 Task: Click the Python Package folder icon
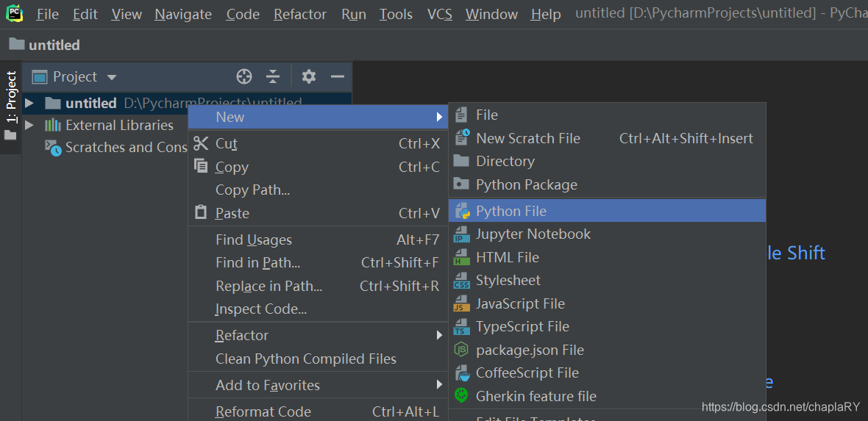(461, 184)
